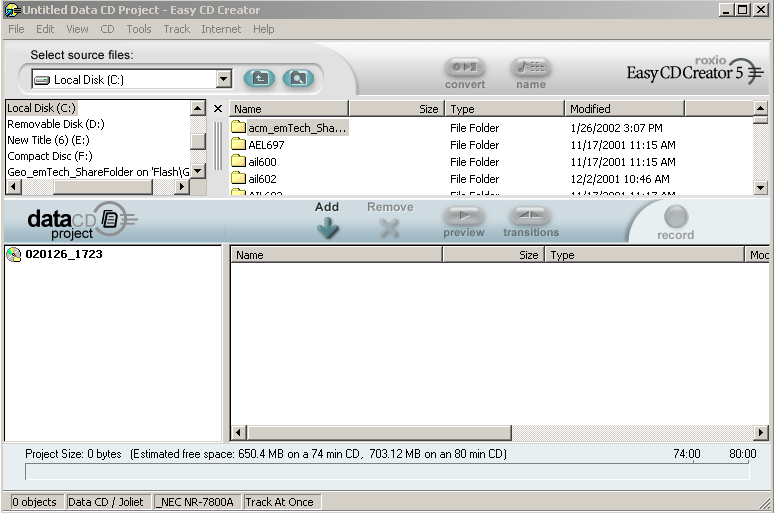Select Removable Disk (D:) in drive tree
774x513 pixels.
click(56, 124)
